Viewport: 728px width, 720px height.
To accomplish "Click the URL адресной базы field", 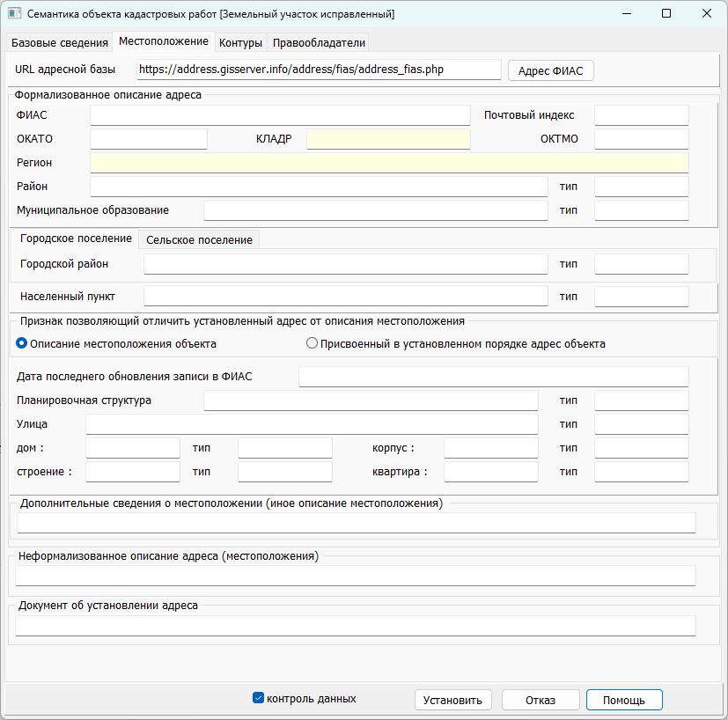I will pos(319,70).
